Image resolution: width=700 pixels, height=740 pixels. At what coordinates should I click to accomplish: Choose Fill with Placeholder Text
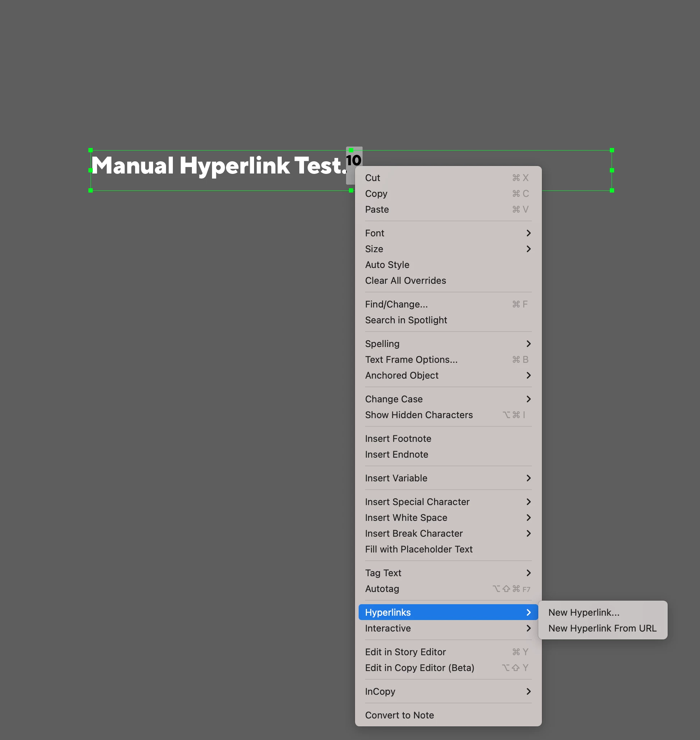(418, 549)
